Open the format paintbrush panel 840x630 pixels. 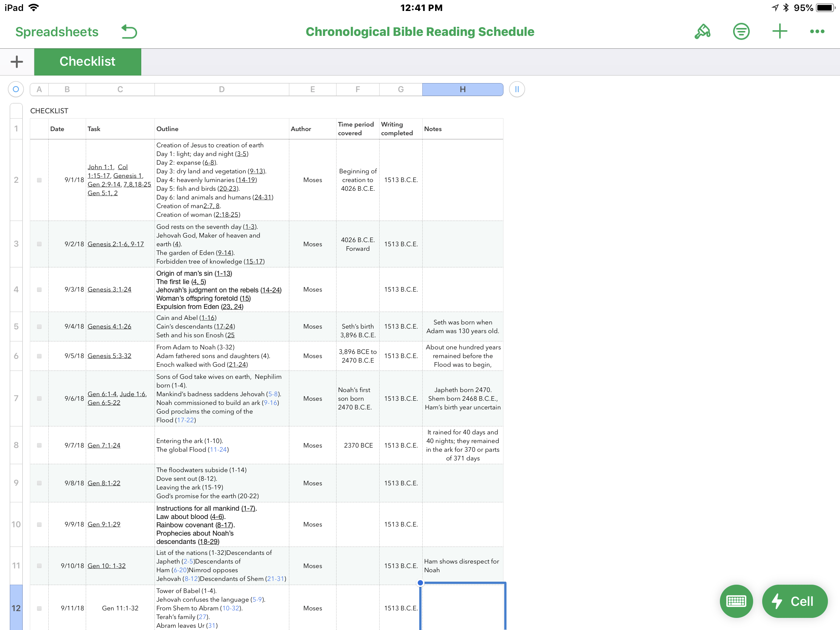click(x=702, y=31)
